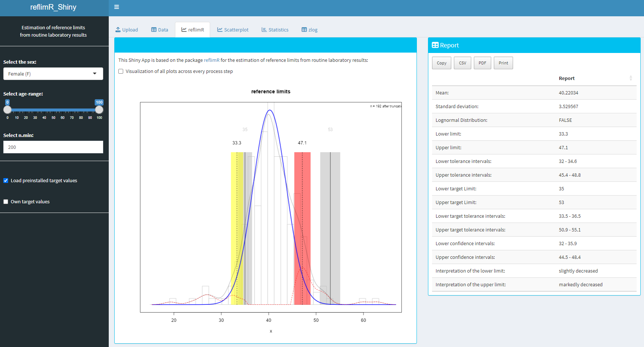Viewport: 644px width, 347px height.
Task: Click Lower target tolerance intervals value 33.5 - 36.5
Action: (x=570, y=216)
